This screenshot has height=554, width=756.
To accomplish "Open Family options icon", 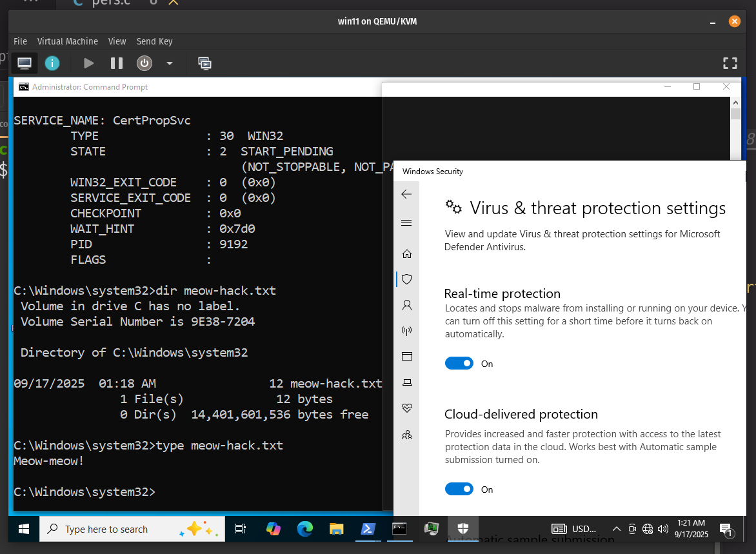I will pos(407,435).
